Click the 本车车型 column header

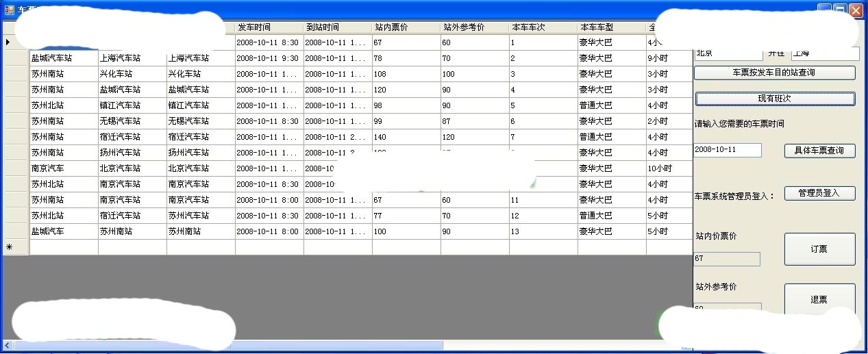point(612,27)
